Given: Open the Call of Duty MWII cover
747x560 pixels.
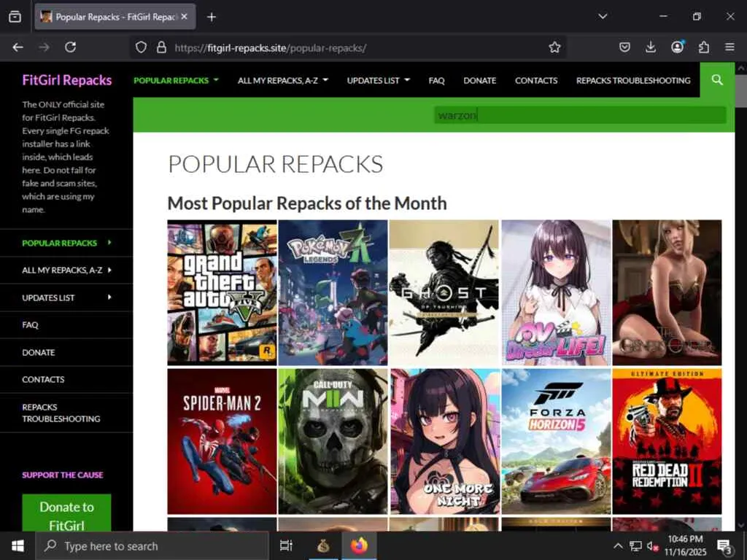Looking at the screenshot, I should coord(333,441).
